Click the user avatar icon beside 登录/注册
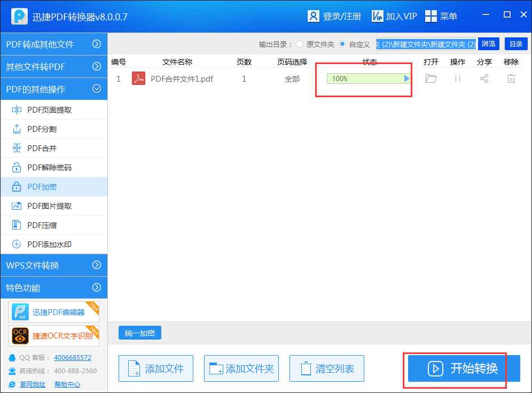 click(x=313, y=16)
